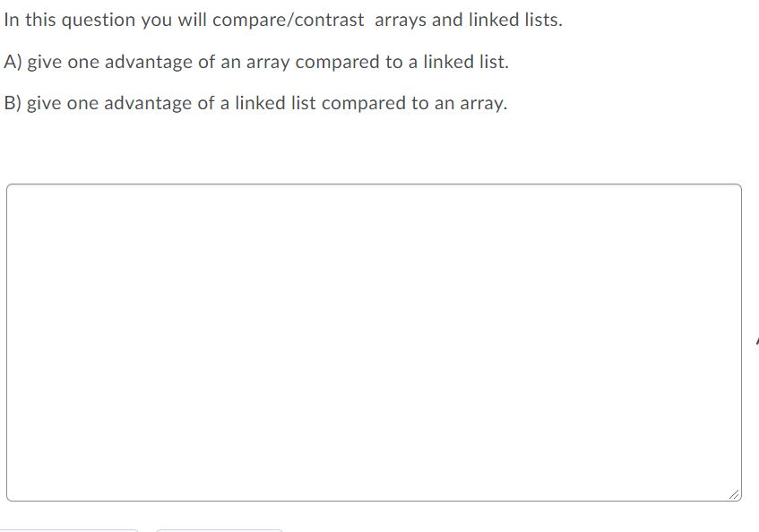Viewport: 759px width, 532px height.
Task: Click the left edge of the answer field
Action: point(7,340)
